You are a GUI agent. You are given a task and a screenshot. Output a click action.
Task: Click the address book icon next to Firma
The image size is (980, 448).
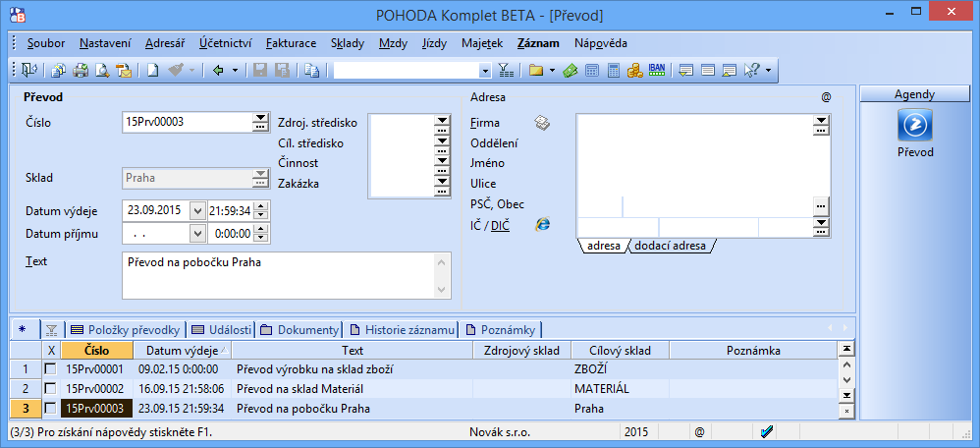(542, 123)
